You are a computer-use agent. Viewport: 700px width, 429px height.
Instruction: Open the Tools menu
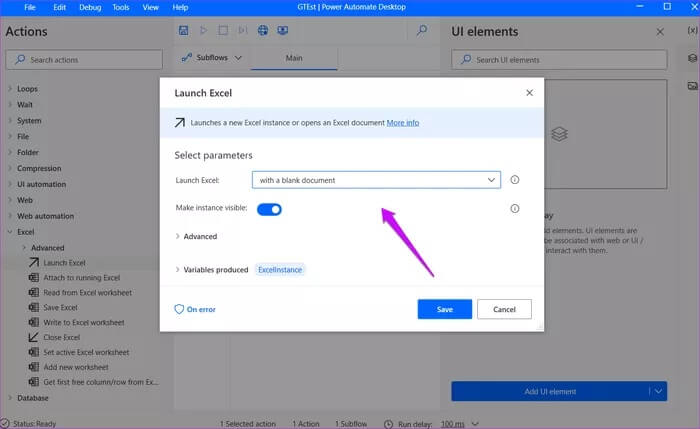(x=121, y=7)
